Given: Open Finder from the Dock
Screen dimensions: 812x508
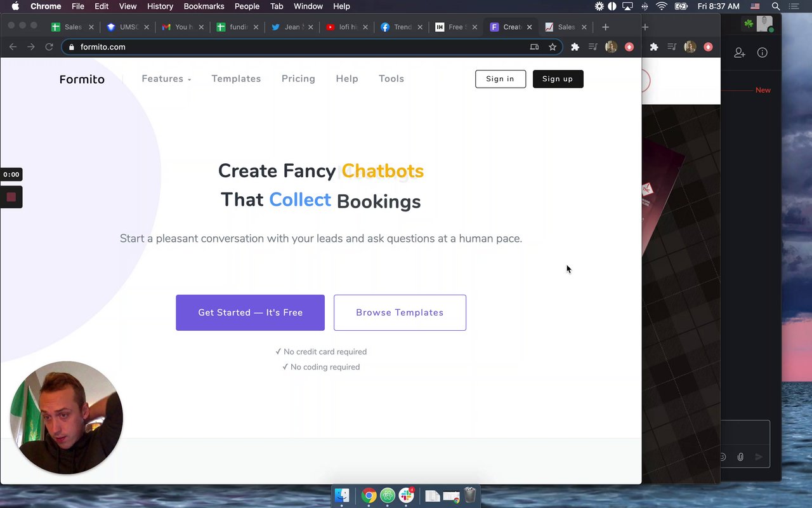Looking at the screenshot, I should click(342, 495).
